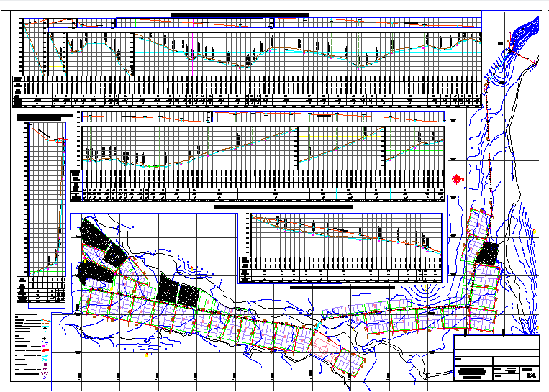Image resolution: width=549 pixels, height=392 pixels.
Task: Click the red north arrow symbol
Action: pos(458,178)
